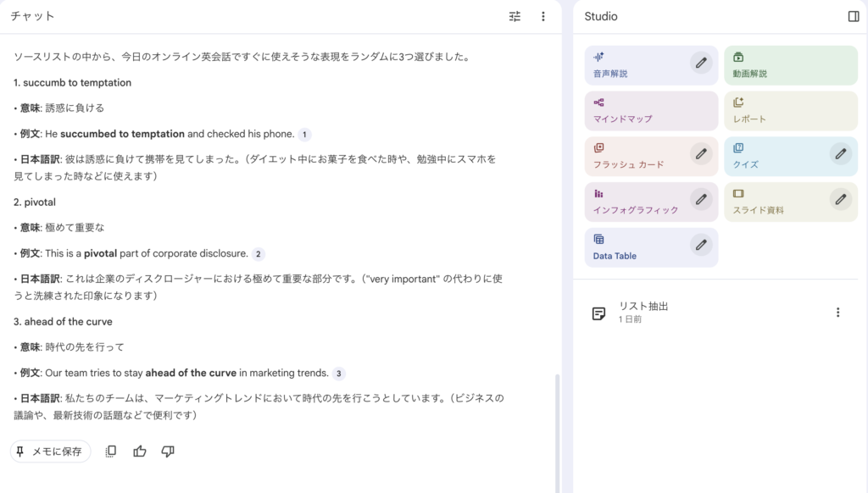Open chat settings sliders icon
868x493 pixels.
515,16
